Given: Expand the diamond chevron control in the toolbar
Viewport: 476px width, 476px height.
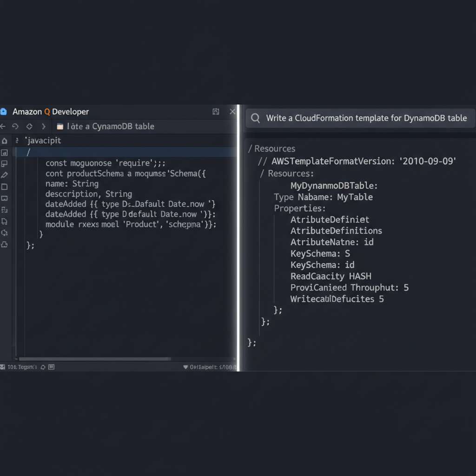Looking at the screenshot, I should [29, 126].
